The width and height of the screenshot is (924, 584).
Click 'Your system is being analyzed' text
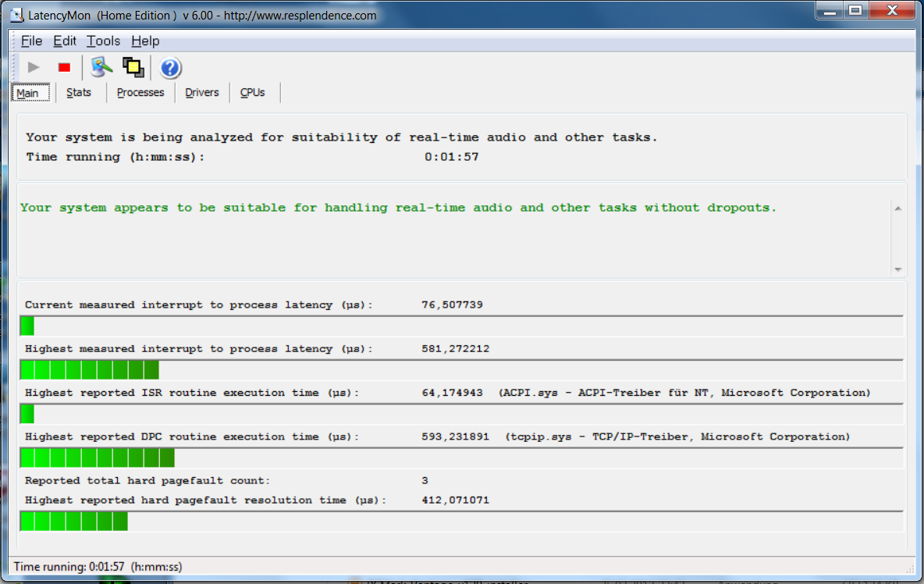click(x=341, y=137)
